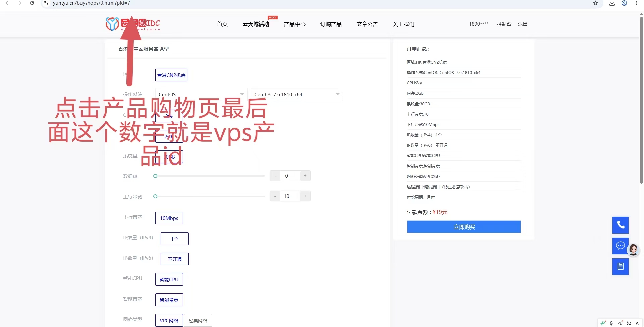
Task: Open the browser three-dot menu
Action: 636,3
